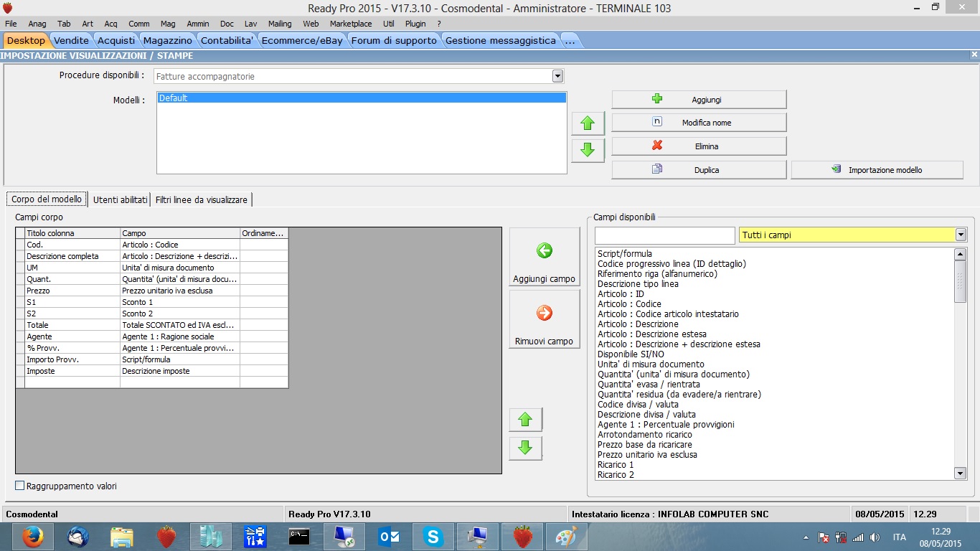980x551 pixels.
Task: Move field up with the arrow below Rimuovi campo
Action: (525, 420)
